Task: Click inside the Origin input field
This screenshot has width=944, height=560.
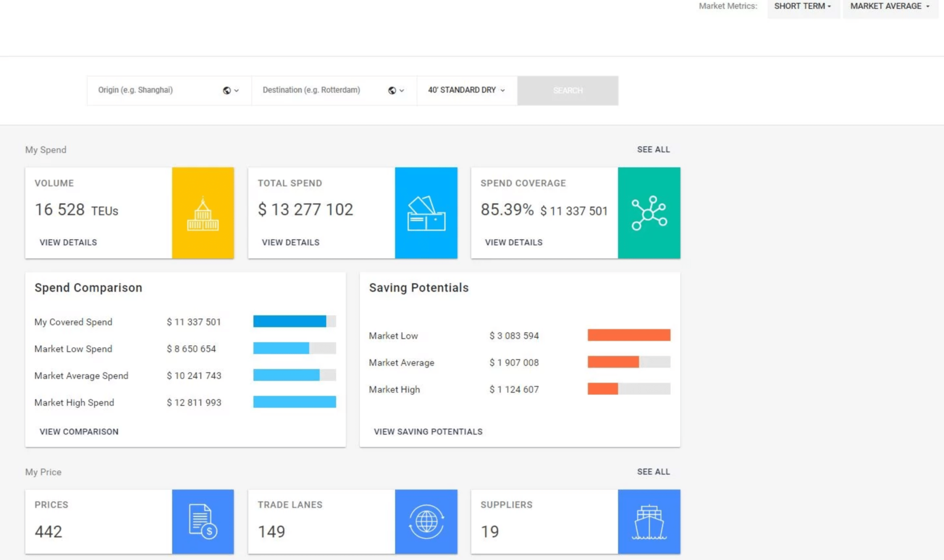Action: click(152, 90)
